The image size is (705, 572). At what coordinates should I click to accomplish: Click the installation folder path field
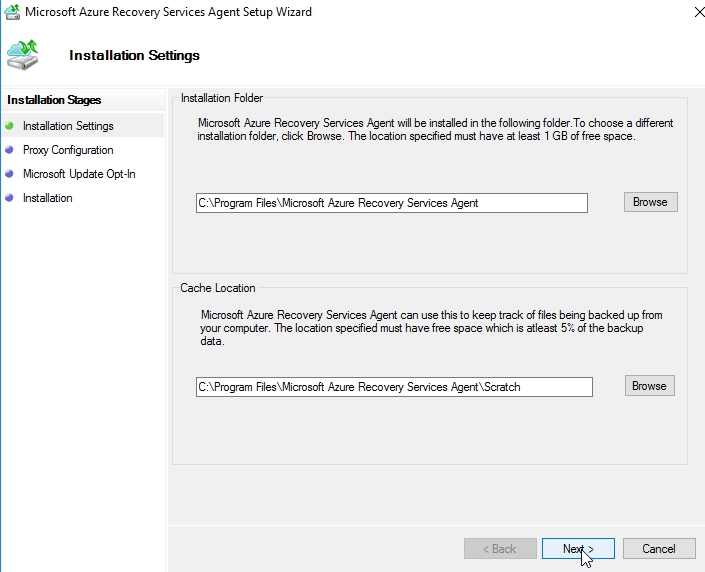coord(392,203)
